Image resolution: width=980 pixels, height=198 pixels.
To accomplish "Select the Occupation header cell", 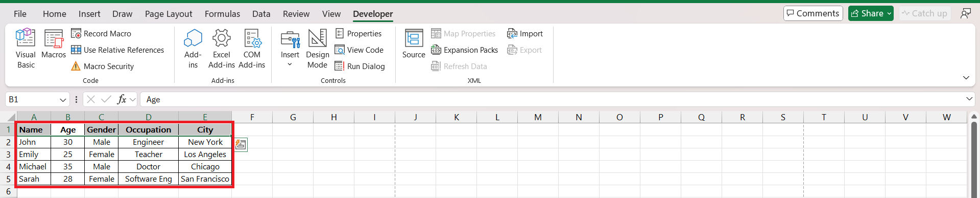I will point(149,130).
